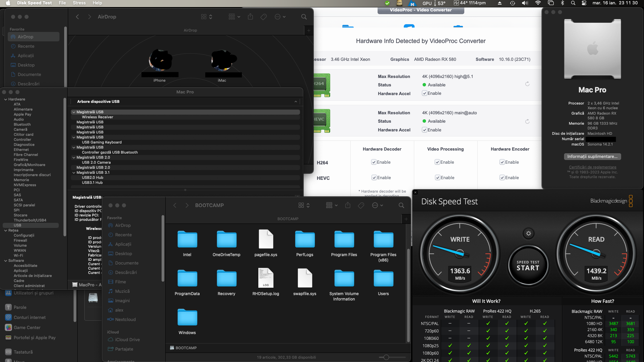Open the ProgramData folder
644x362 pixels.
(187, 283)
